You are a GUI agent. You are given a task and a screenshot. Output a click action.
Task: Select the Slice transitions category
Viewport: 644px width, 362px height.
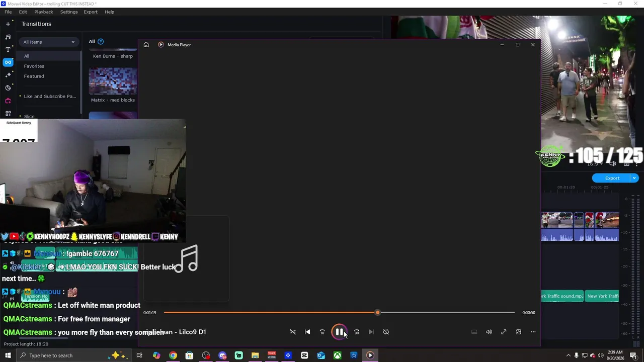29,116
